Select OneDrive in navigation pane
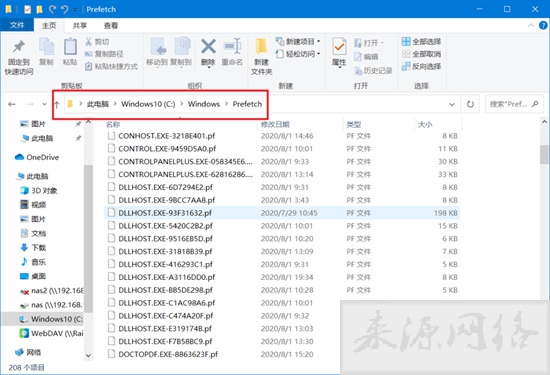This screenshot has height=375, width=550. (x=37, y=157)
